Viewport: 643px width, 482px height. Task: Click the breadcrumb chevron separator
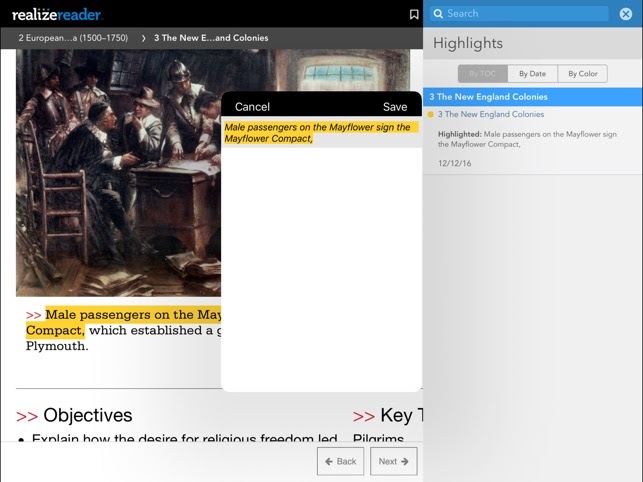pos(143,38)
